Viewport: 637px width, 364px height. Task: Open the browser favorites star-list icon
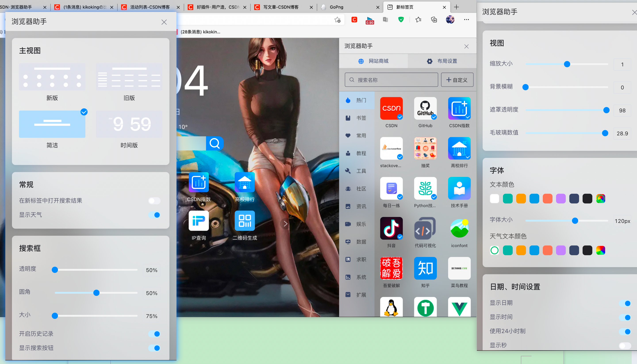(x=418, y=20)
